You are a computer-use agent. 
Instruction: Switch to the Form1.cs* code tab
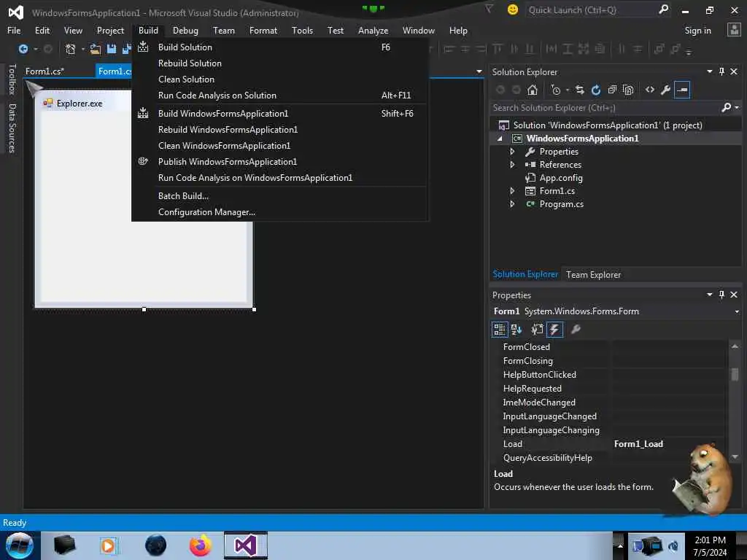pos(44,71)
